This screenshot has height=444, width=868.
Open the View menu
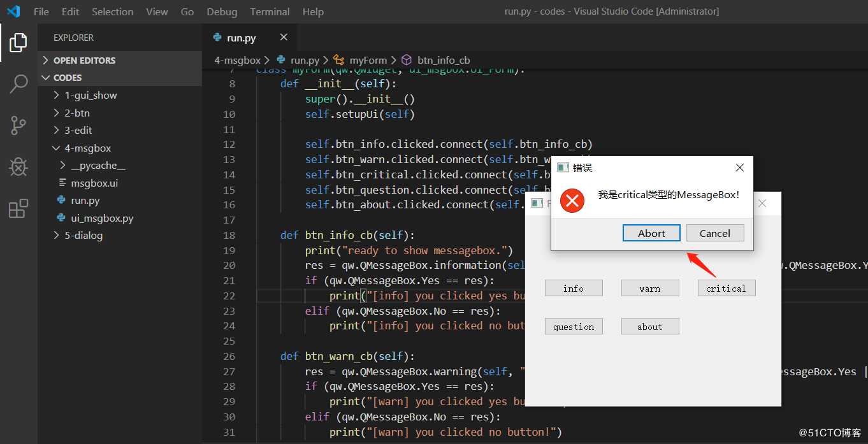pyautogui.click(x=157, y=11)
